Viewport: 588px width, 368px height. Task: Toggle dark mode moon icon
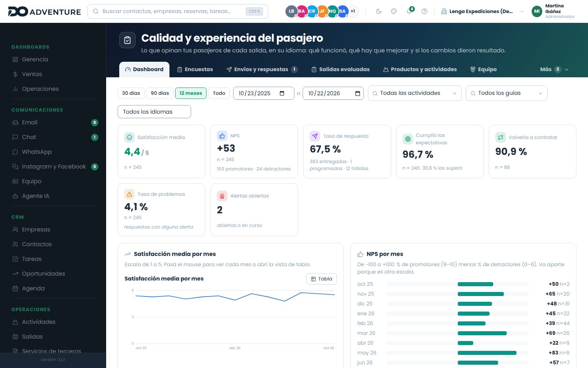(379, 11)
